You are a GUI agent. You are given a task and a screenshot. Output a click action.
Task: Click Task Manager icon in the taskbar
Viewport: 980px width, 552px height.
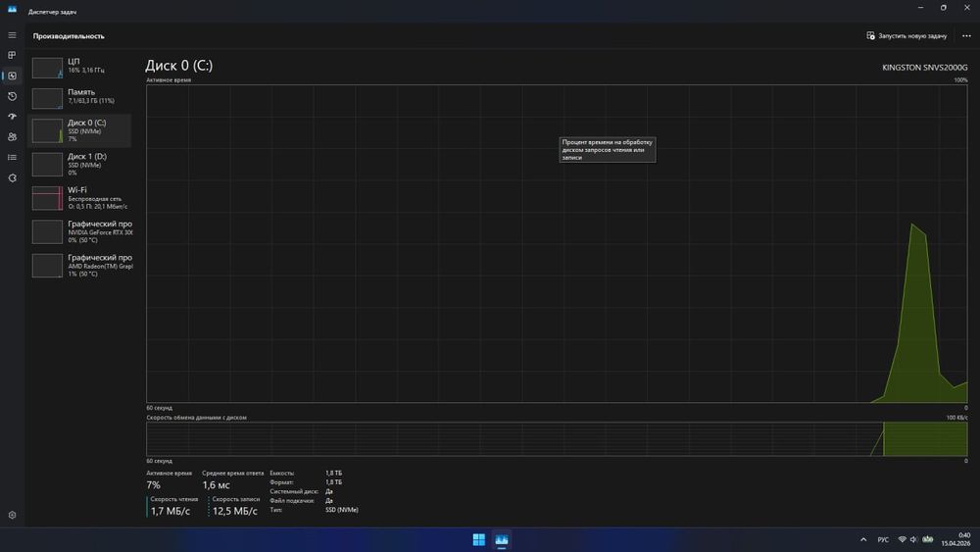tap(501, 539)
